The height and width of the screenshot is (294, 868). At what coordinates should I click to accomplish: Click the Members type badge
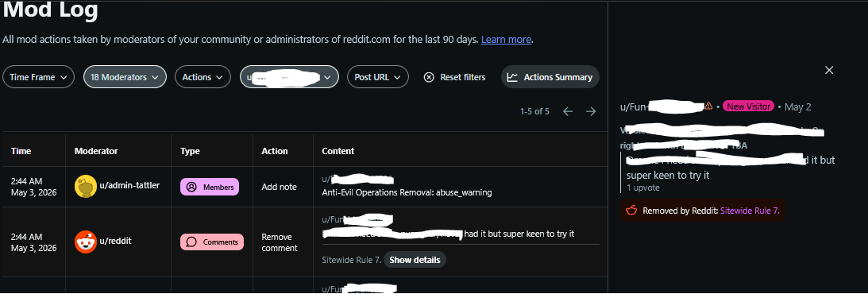click(x=209, y=188)
